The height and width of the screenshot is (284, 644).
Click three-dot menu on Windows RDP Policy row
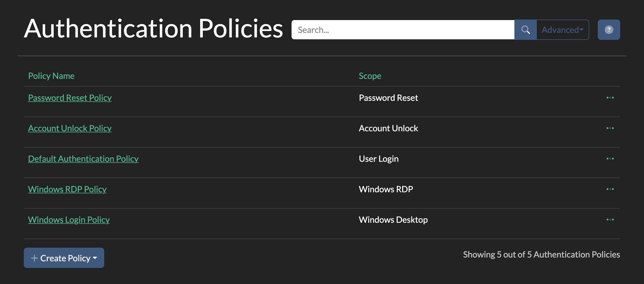pyautogui.click(x=610, y=189)
